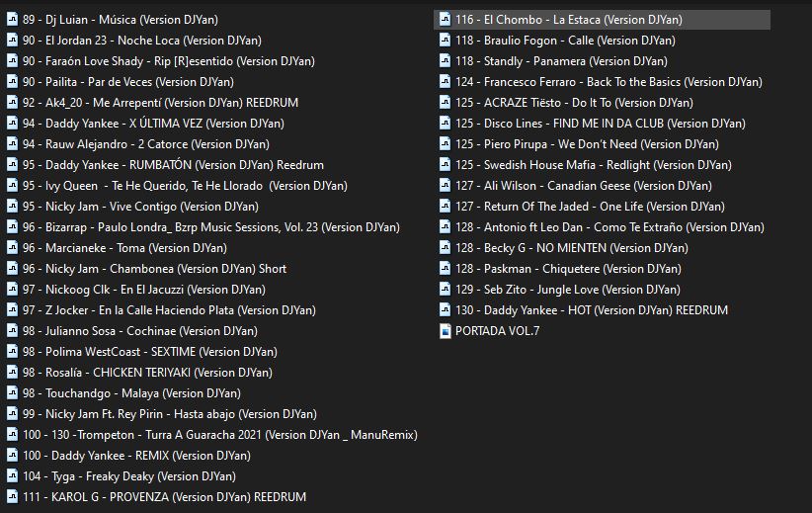Select file name 'Rauw Alejandro - 2 Catorce'
This screenshot has height=513, width=812.
tap(146, 144)
